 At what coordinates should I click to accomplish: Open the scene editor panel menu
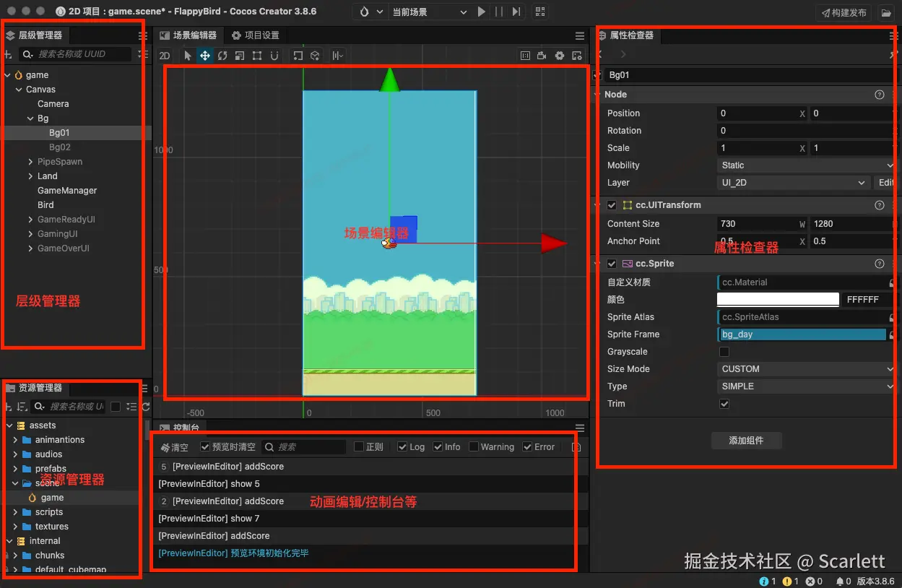[x=580, y=35]
